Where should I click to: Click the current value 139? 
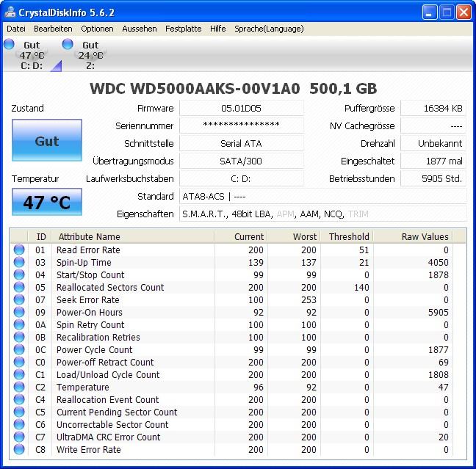coord(256,263)
